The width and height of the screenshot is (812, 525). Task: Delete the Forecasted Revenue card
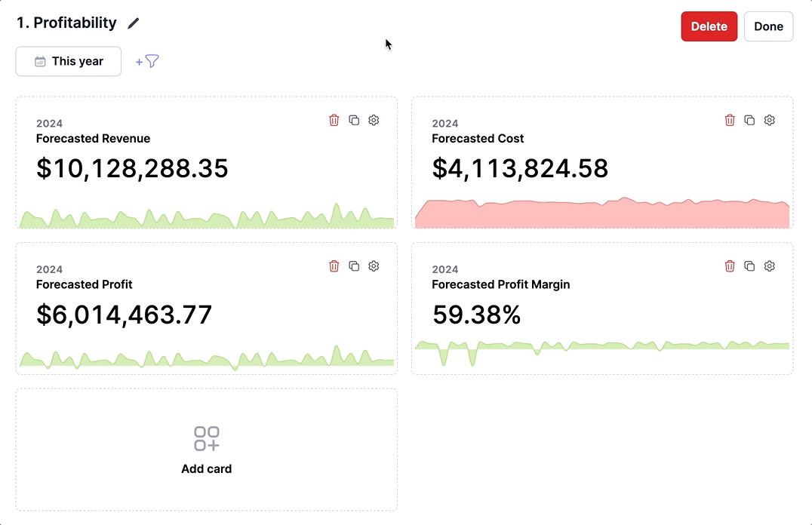[x=334, y=120]
